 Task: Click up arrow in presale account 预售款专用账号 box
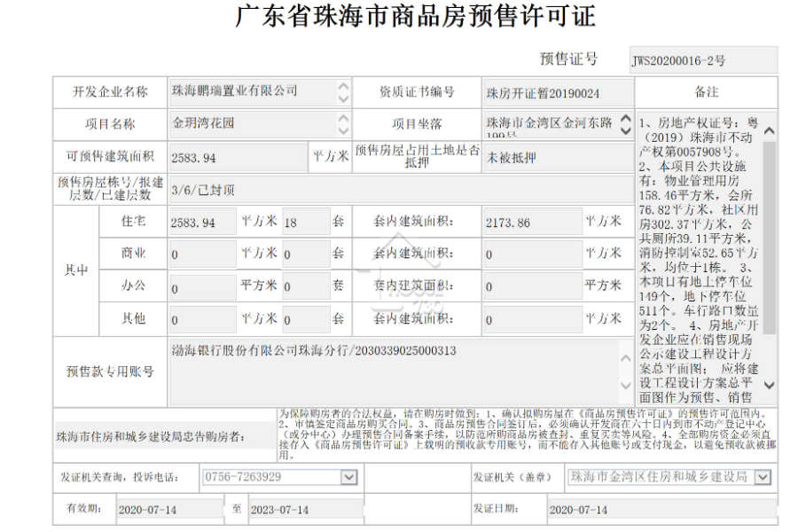click(625, 358)
